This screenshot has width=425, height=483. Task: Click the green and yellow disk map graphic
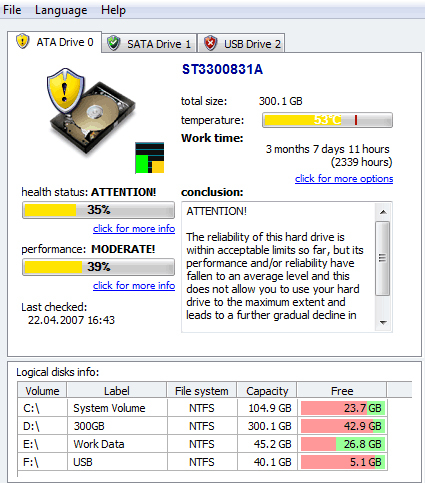click(150, 158)
